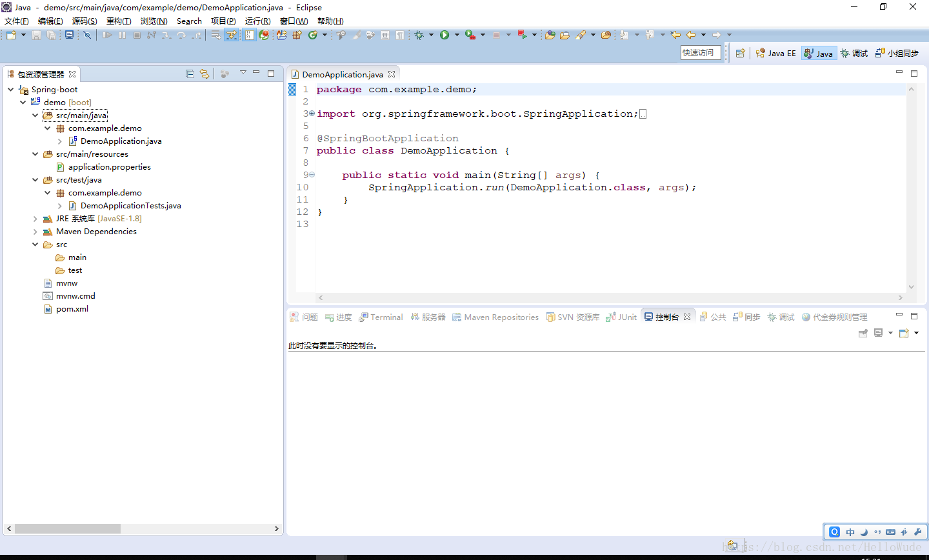Collapse the demo [boot] project node
929x560 pixels.
tap(23, 103)
